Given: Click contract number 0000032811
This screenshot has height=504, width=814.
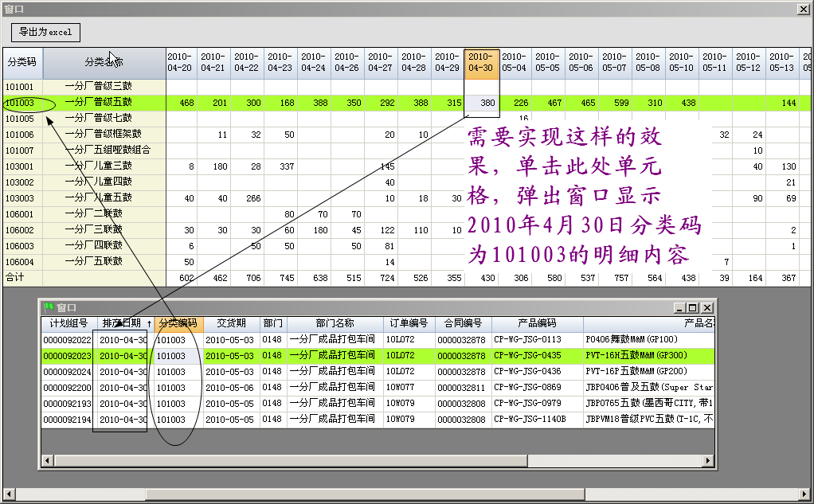Looking at the screenshot, I should [461, 388].
